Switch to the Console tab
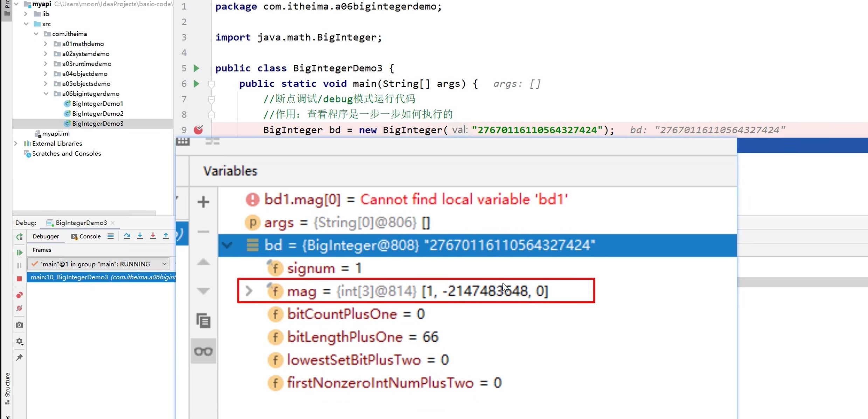This screenshot has height=419, width=868. tap(86, 236)
